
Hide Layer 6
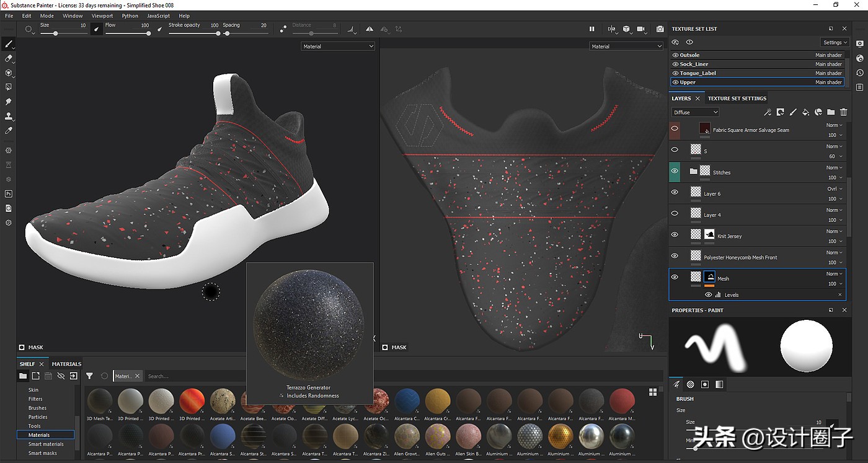675,192
